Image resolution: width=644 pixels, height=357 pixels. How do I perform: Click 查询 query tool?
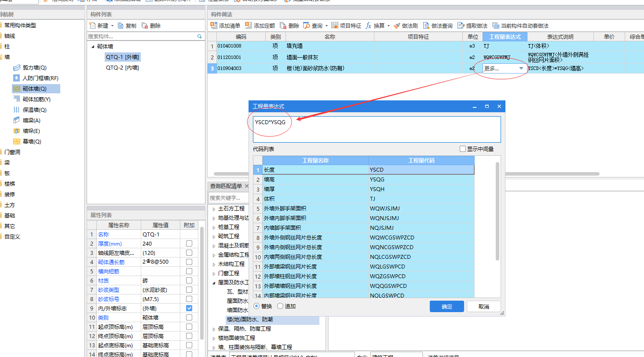[313, 26]
